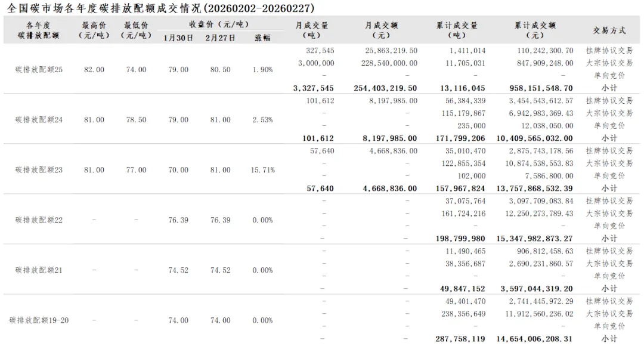This screenshot has height=346, width=644.
Task: Select the 碳排放配额24 row label
Action: coord(39,120)
